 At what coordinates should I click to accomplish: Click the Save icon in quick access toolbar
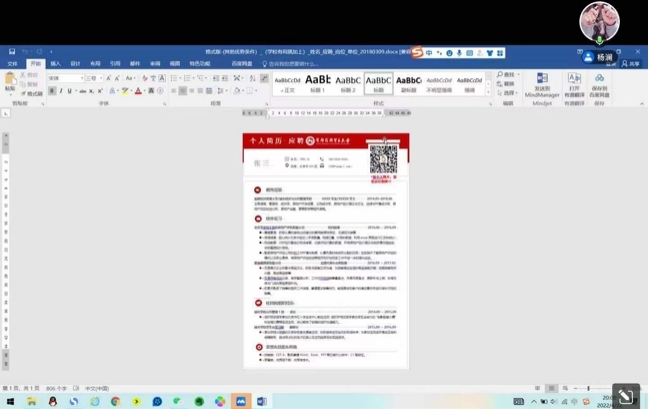[12, 52]
